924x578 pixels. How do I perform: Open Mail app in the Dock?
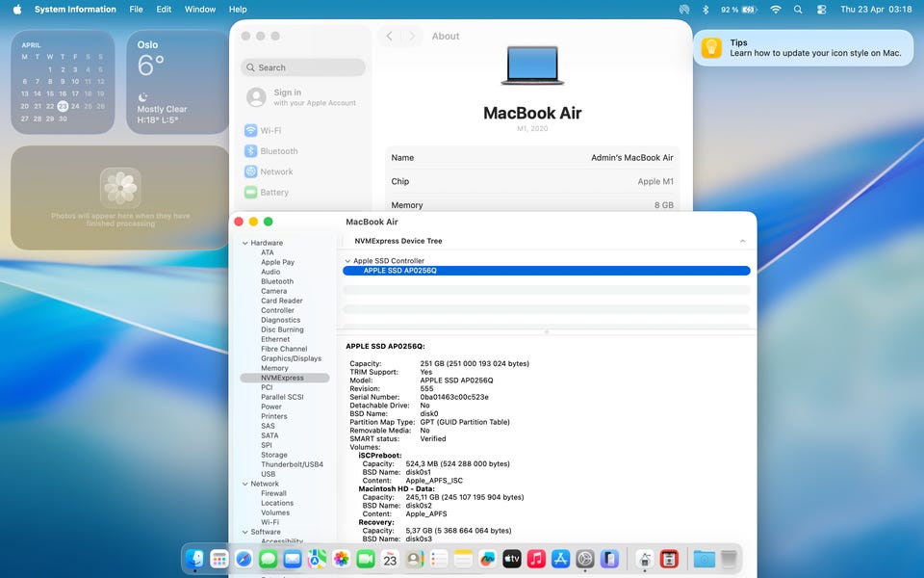pyautogui.click(x=293, y=558)
